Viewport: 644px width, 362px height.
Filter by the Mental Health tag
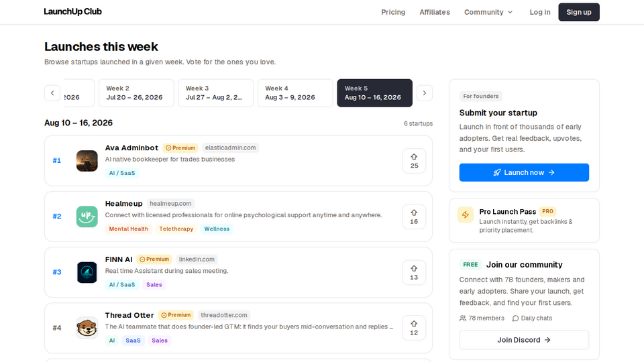129,229
